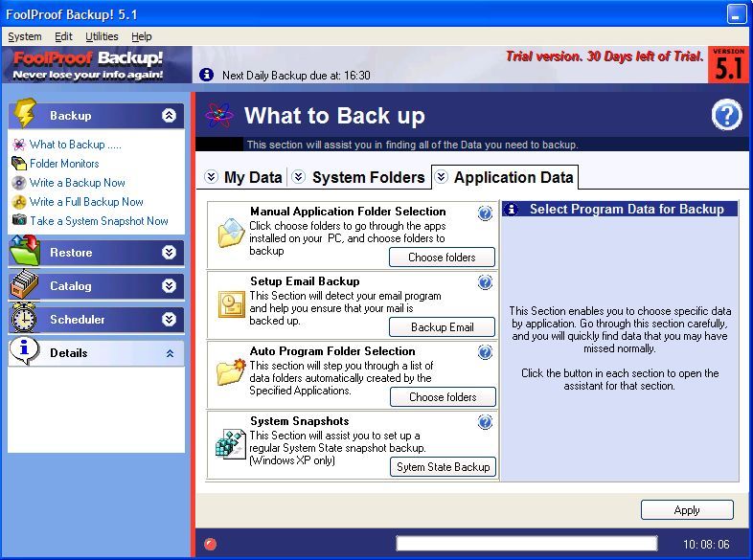Image resolution: width=753 pixels, height=560 pixels.
Task: Click the Backup Email button
Action: 442,327
